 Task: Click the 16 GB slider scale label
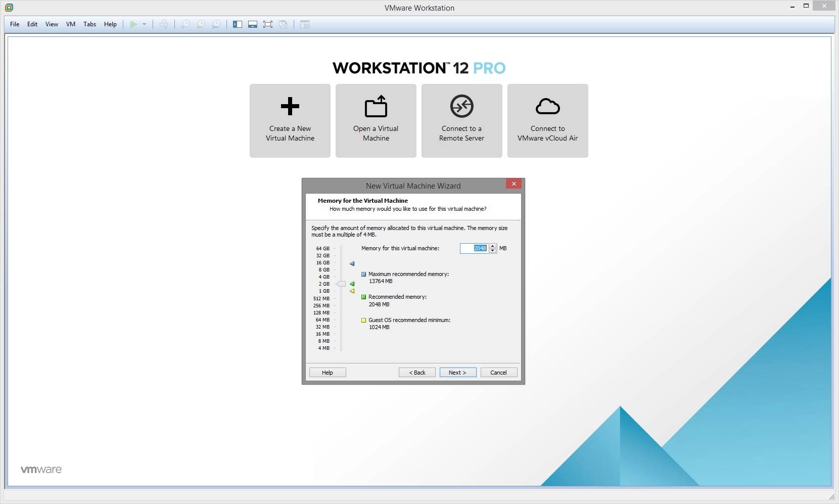point(323,262)
